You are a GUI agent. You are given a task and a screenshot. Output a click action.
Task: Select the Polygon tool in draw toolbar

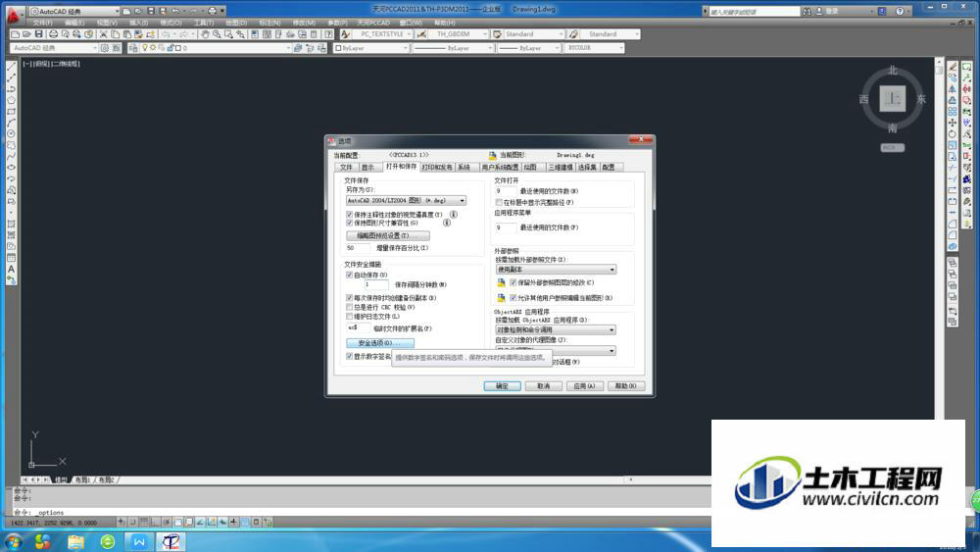tap(11, 100)
